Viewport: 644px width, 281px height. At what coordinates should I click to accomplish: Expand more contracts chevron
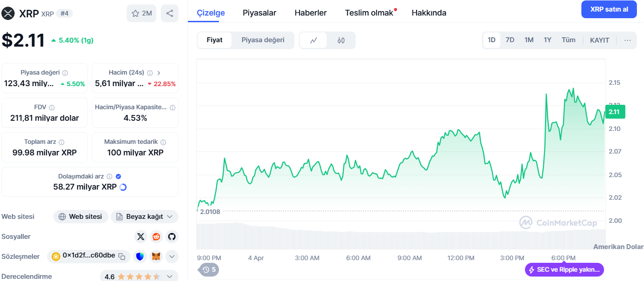(172, 256)
